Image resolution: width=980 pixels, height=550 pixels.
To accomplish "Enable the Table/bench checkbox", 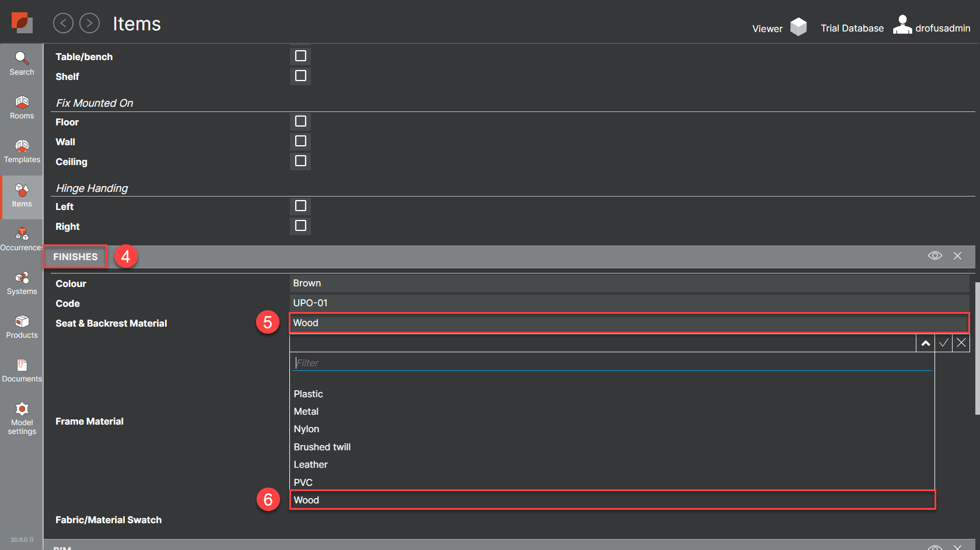I will coord(300,56).
